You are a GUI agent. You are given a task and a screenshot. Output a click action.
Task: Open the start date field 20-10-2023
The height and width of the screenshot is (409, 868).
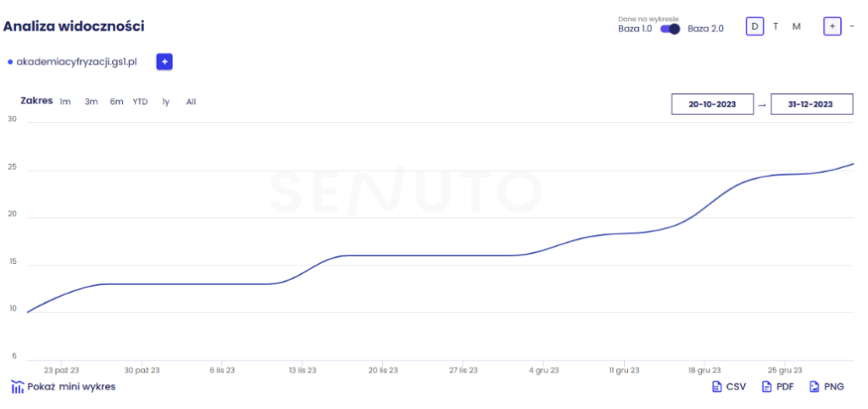click(x=712, y=104)
